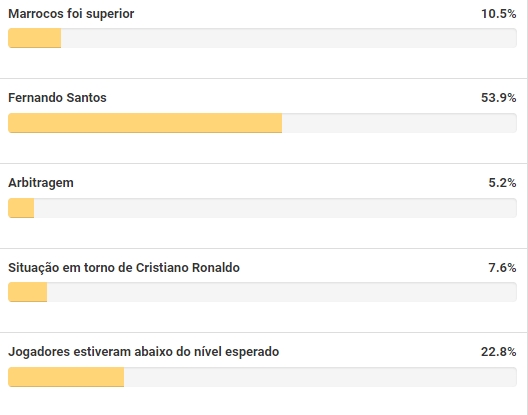Click the empty gray part of Fernando Santos bar
The height and width of the screenshot is (415, 528).
(399, 123)
